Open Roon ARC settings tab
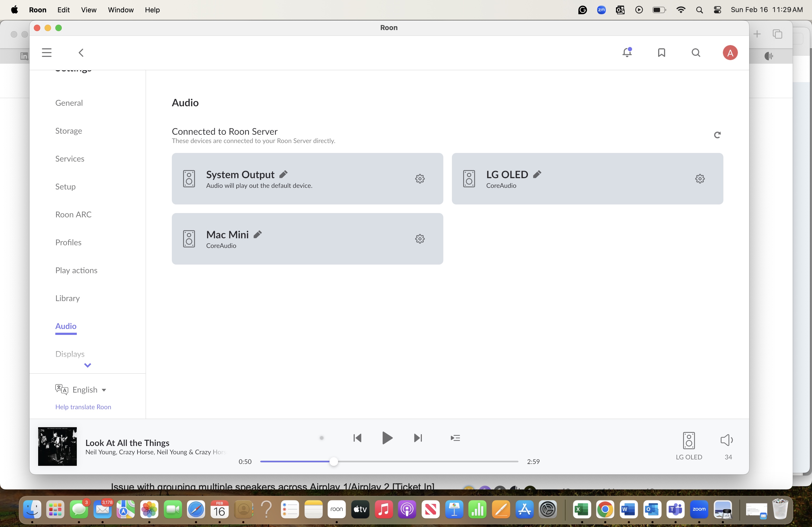 73,214
